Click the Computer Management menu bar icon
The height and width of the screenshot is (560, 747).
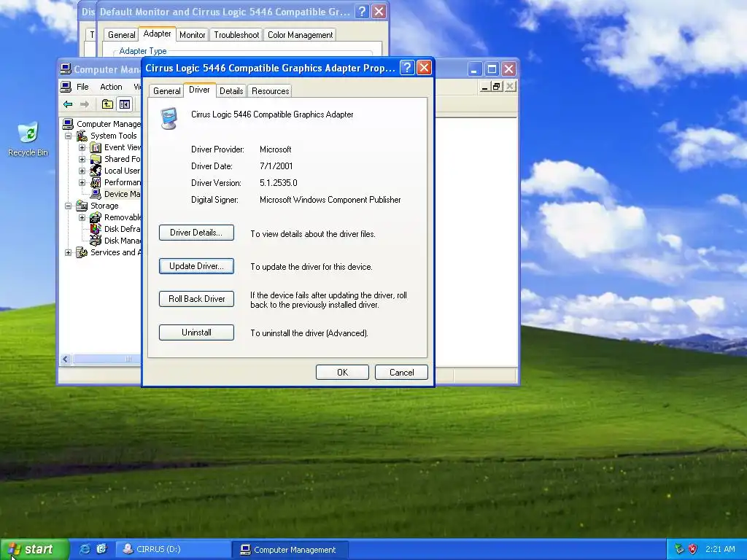click(x=66, y=87)
